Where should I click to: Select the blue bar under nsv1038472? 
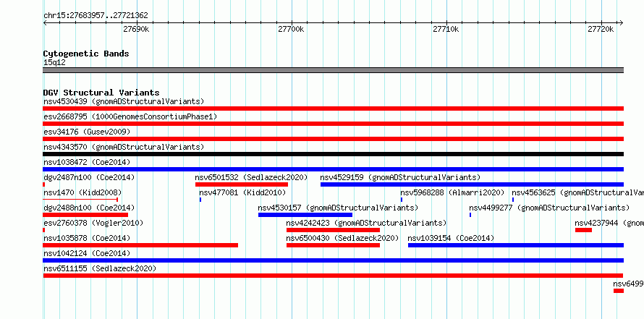coord(333,169)
